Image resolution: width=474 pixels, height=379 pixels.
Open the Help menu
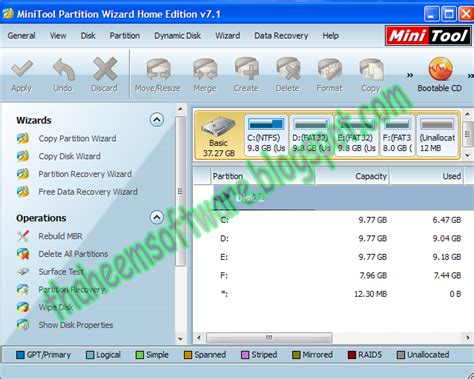click(x=330, y=36)
